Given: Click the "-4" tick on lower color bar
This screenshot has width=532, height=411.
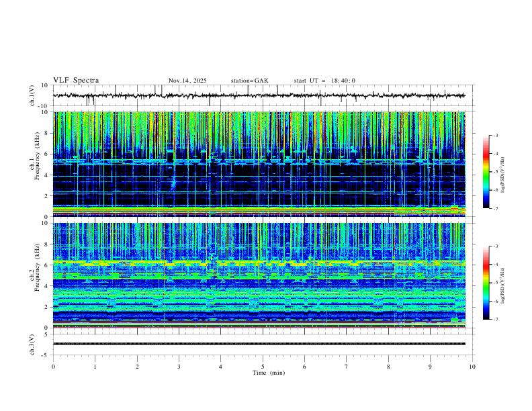Looking at the screenshot, I should point(495,265).
